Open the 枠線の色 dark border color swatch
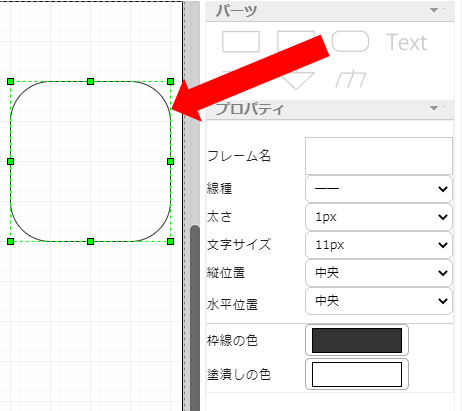 click(x=357, y=340)
